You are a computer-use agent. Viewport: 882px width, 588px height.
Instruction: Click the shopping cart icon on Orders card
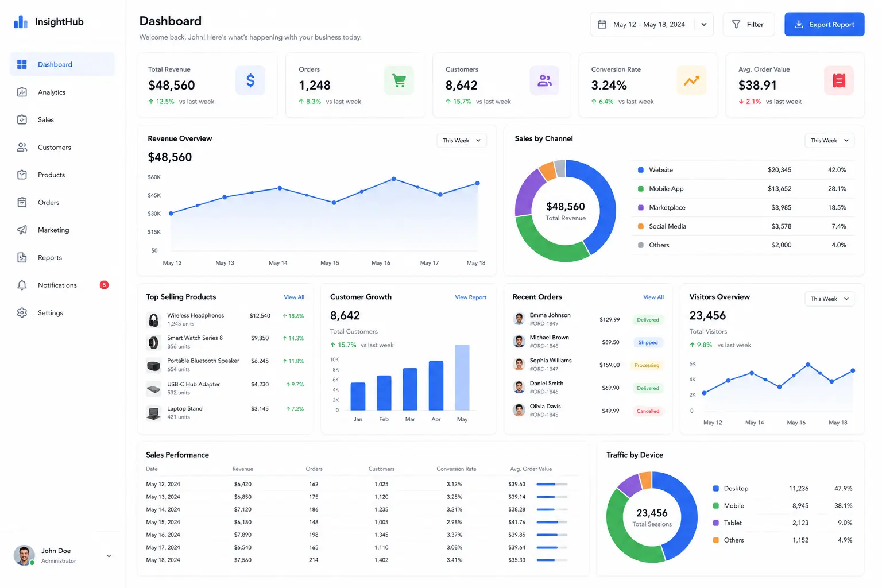(x=399, y=80)
